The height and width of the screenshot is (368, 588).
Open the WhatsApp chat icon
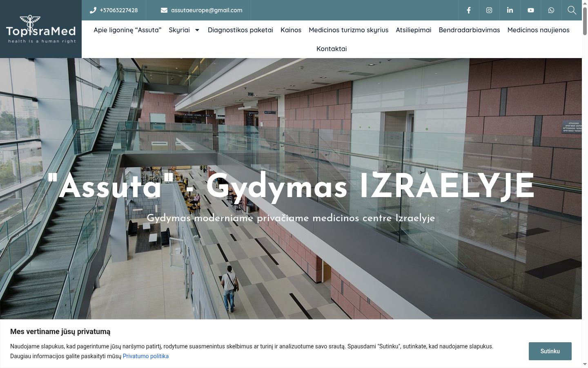click(551, 10)
